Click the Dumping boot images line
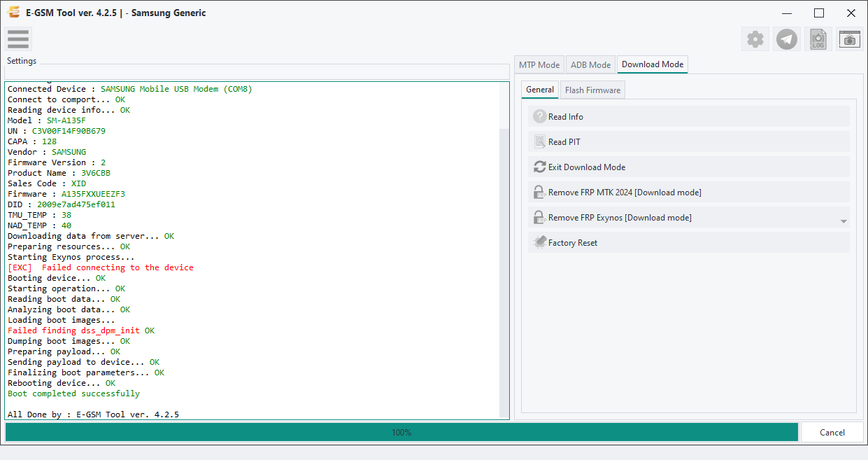Viewport: 868px width, 460px height. [x=69, y=341]
